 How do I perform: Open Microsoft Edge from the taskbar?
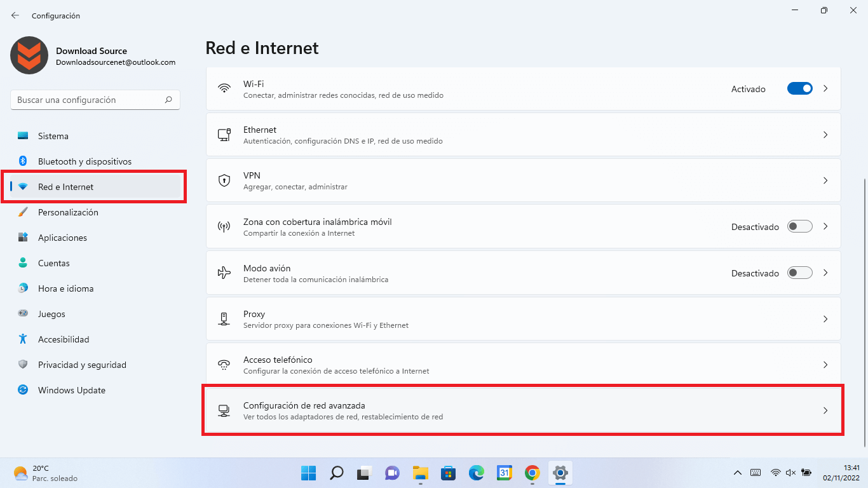[476, 473]
